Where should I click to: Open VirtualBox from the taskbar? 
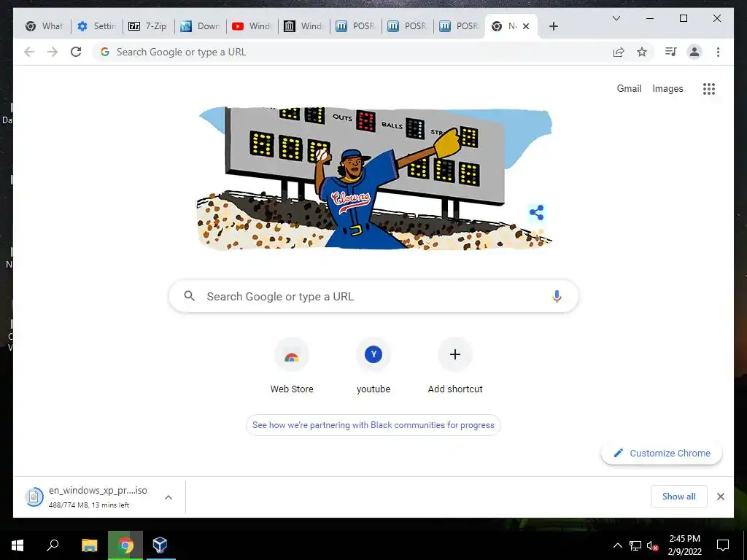160,545
